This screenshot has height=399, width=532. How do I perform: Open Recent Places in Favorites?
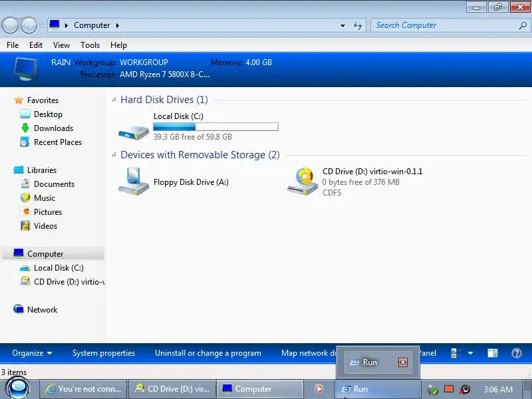tap(58, 142)
